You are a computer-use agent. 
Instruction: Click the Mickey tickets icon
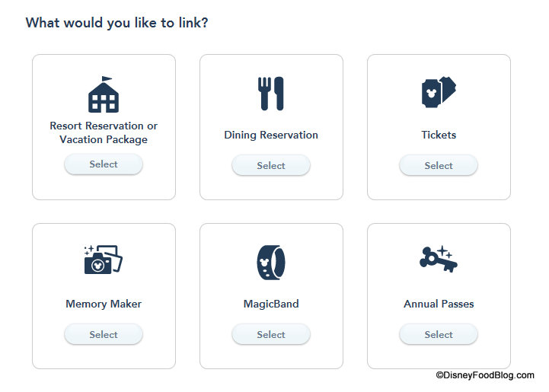pyautogui.click(x=439, y=94)
